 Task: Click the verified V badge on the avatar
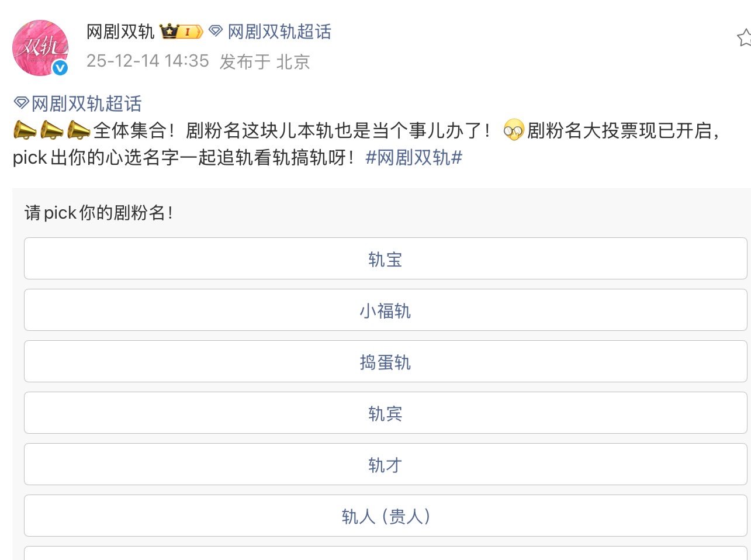tap(59, 68)
